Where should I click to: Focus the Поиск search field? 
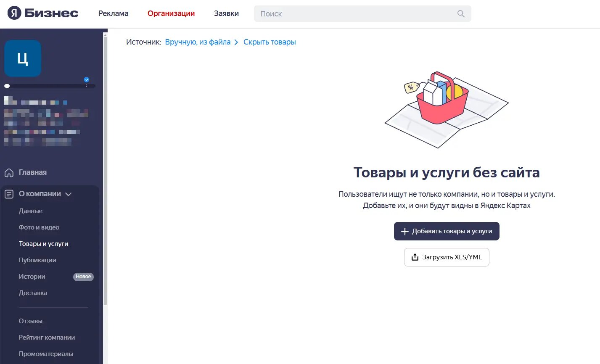[362, 13]
